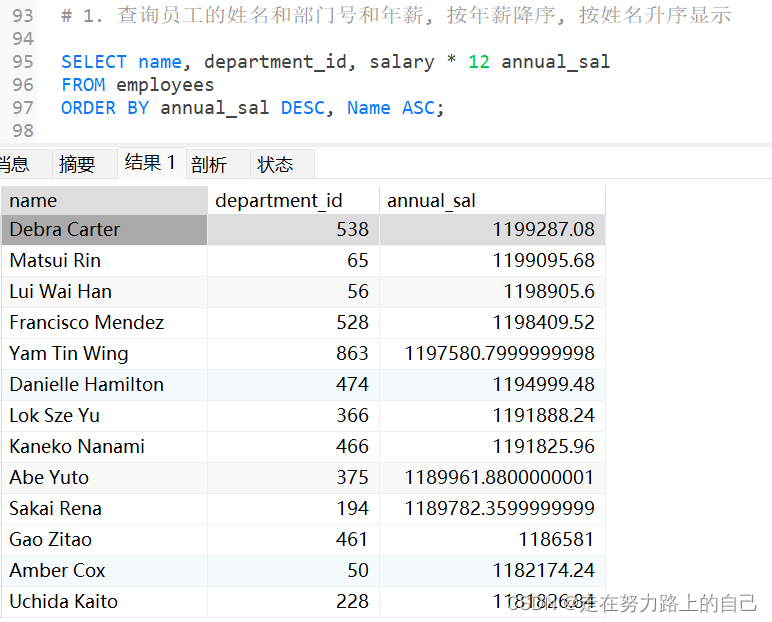This screenshot has width=772, height=622.
Task: Click department id value 538
Action: pos(293,230)
